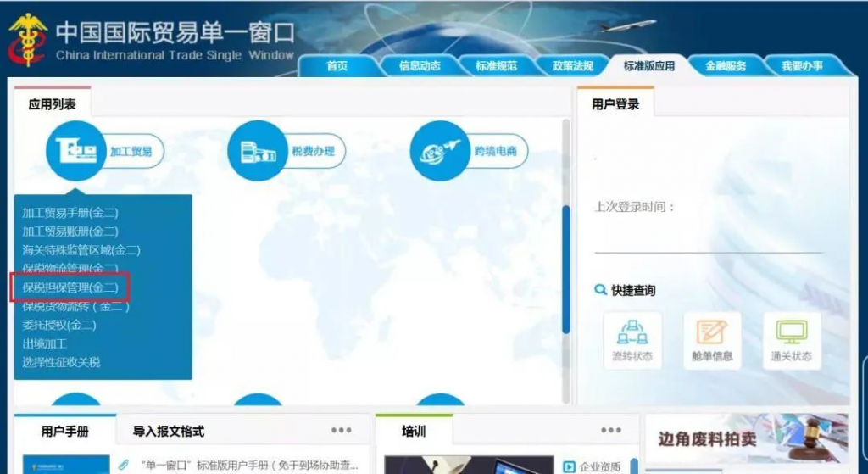
Task: Open the user manual cover thumbnail
Action: 66,464
